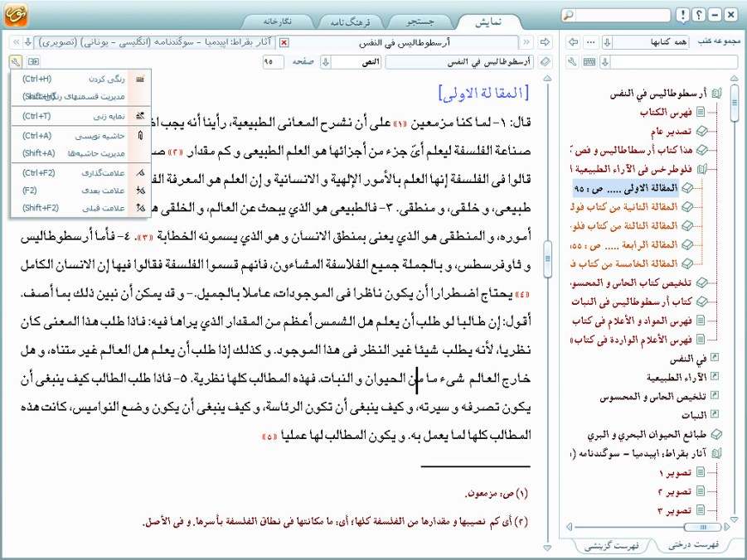Open the النص section dropdown
The width and height of the screenshot is (747, 560).
[326, 61]
